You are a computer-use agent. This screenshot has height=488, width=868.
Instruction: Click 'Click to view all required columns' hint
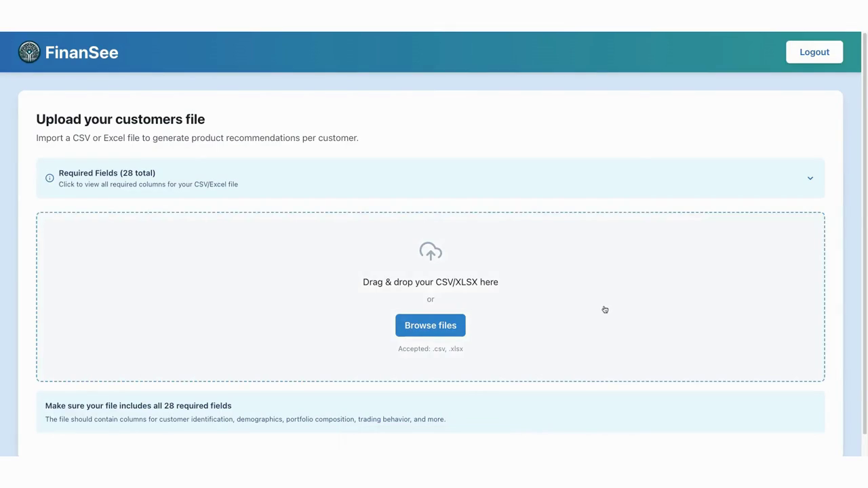[148, 184]
